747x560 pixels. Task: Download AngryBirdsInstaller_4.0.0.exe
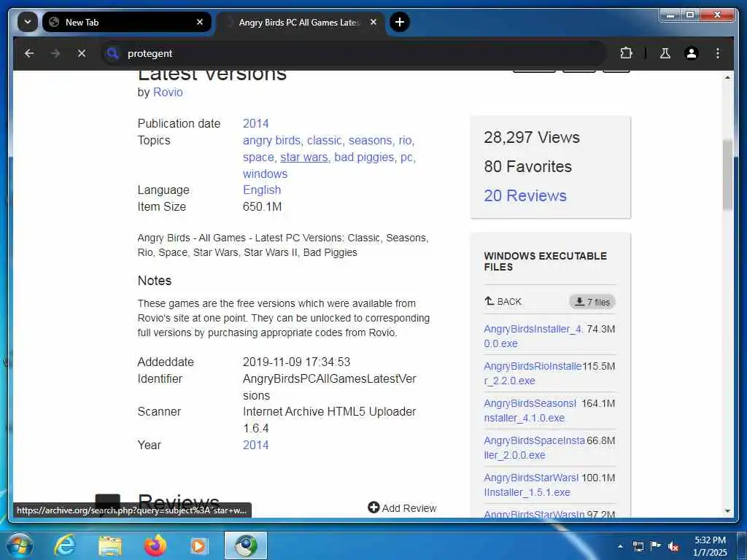coord(533,336)
